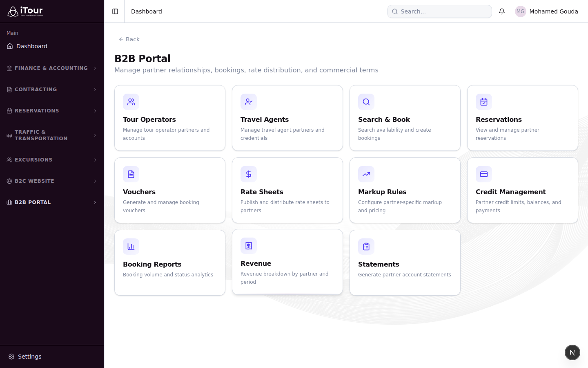Click the Excursions people icon
This screenshot has width=588, height=368.
tap(9, 160)
